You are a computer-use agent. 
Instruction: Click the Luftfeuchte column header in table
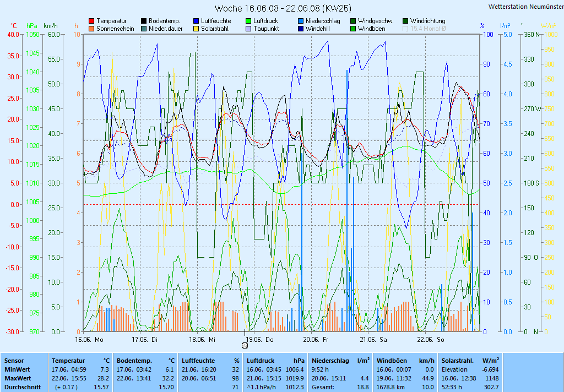pos(198,361)
